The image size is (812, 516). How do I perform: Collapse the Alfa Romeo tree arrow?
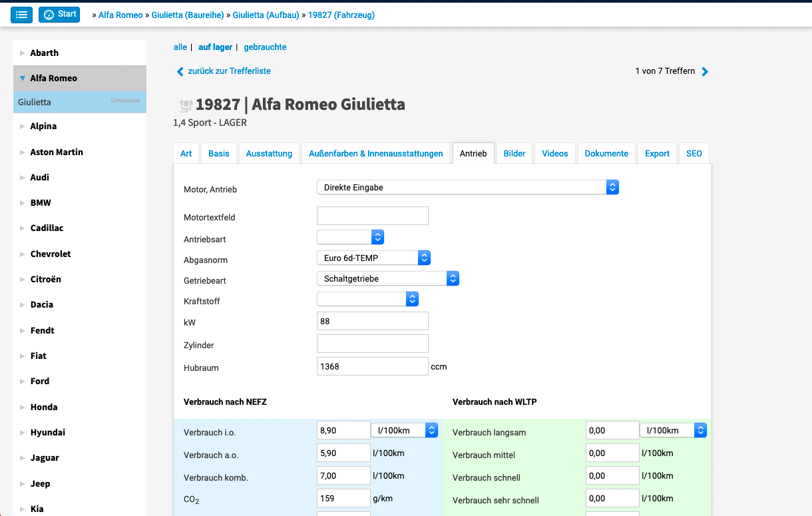tap(23, 79)
